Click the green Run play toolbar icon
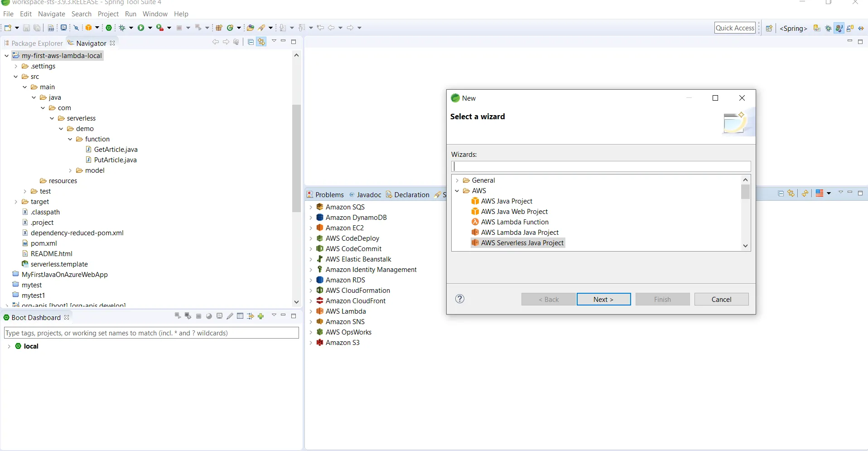Viewport: 868px width, 451px height. tap(141, 28)
